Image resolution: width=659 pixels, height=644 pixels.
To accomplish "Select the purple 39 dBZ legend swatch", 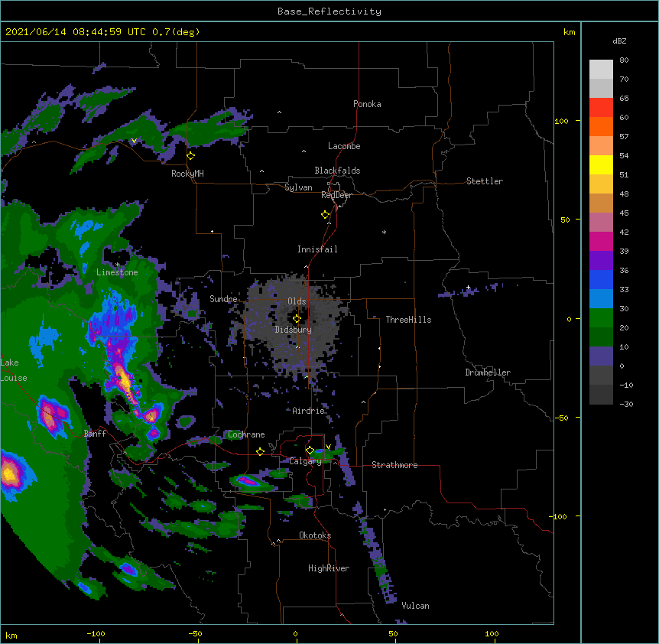I will click(x=601, y=261).
